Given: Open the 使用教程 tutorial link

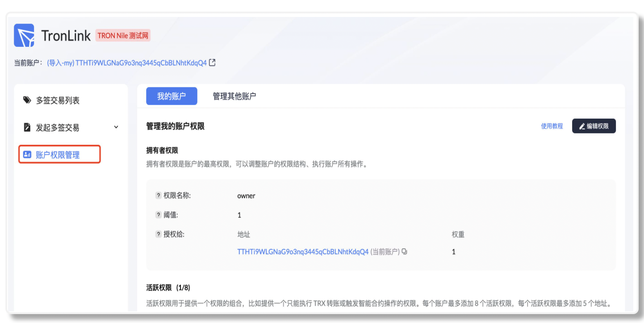Looking at the screenshot, I should [x=552, y=126].
